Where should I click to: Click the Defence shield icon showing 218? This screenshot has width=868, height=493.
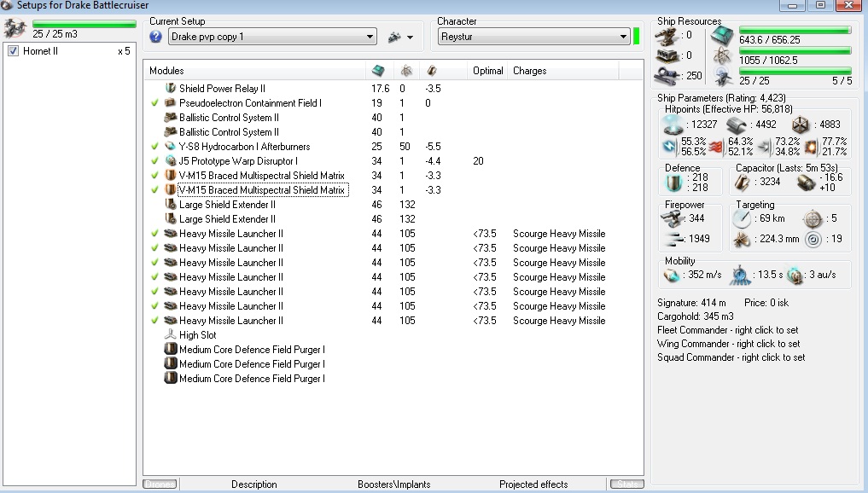pos(673,182)
